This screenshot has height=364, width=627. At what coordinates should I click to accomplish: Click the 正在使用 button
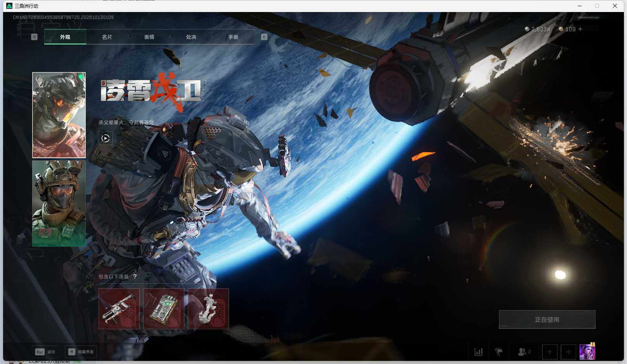coord(547,319)
